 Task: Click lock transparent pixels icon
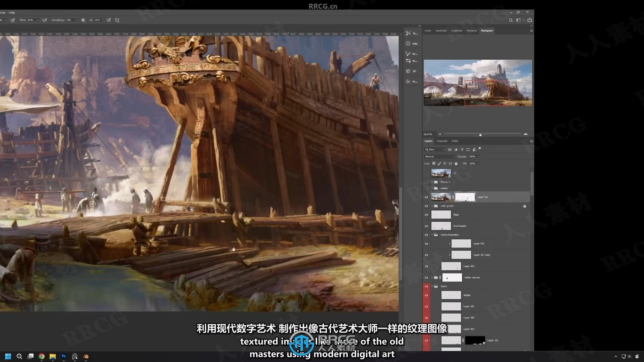coord(434,164)
